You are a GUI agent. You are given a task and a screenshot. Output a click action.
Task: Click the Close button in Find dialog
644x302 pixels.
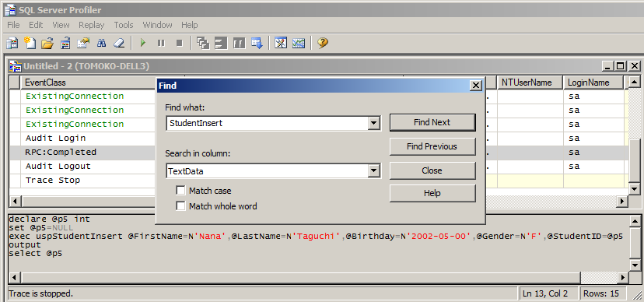(432, 170)
